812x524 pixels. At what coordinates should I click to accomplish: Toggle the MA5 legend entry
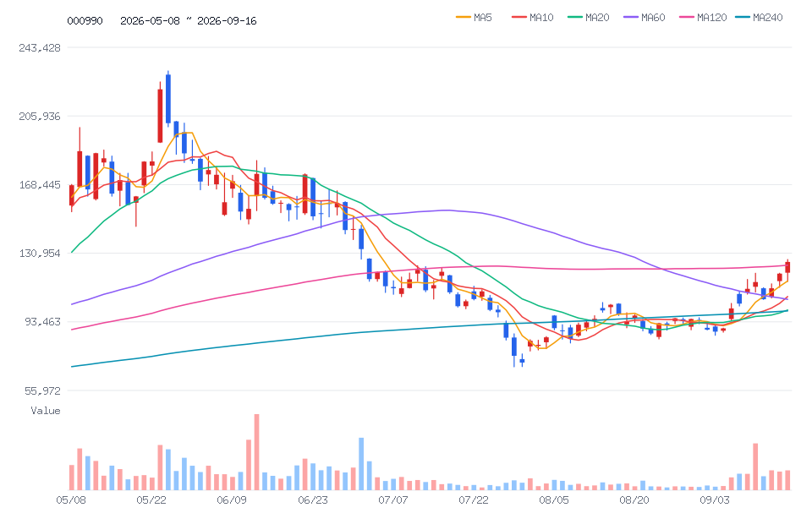[x=474, y=18]
